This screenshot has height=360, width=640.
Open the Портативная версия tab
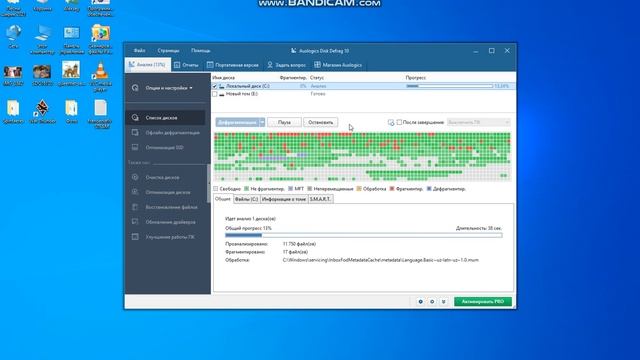point(233,65)
